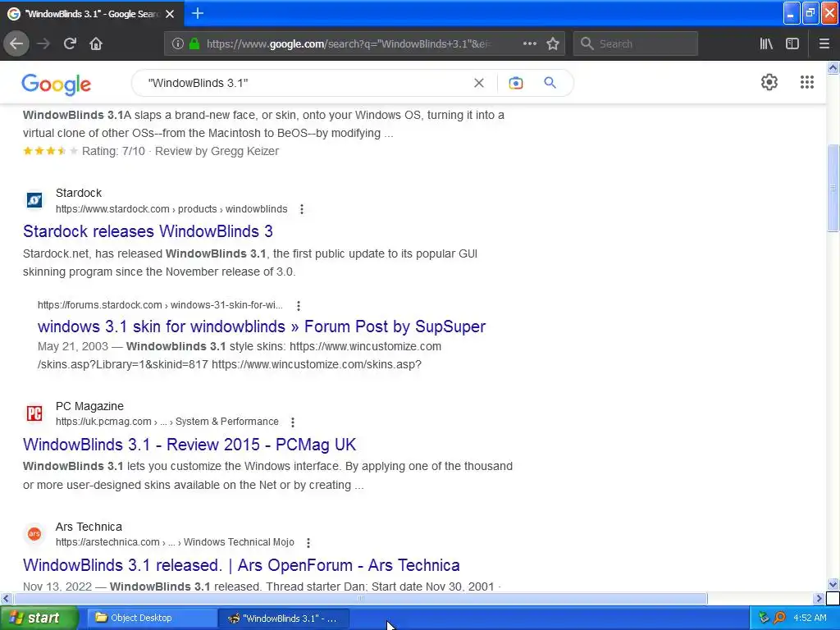Image resolution: width=840 pixels, height=630 pixels.
Task: Click the Ars Technica site name
Action: (x=89, y=527)
